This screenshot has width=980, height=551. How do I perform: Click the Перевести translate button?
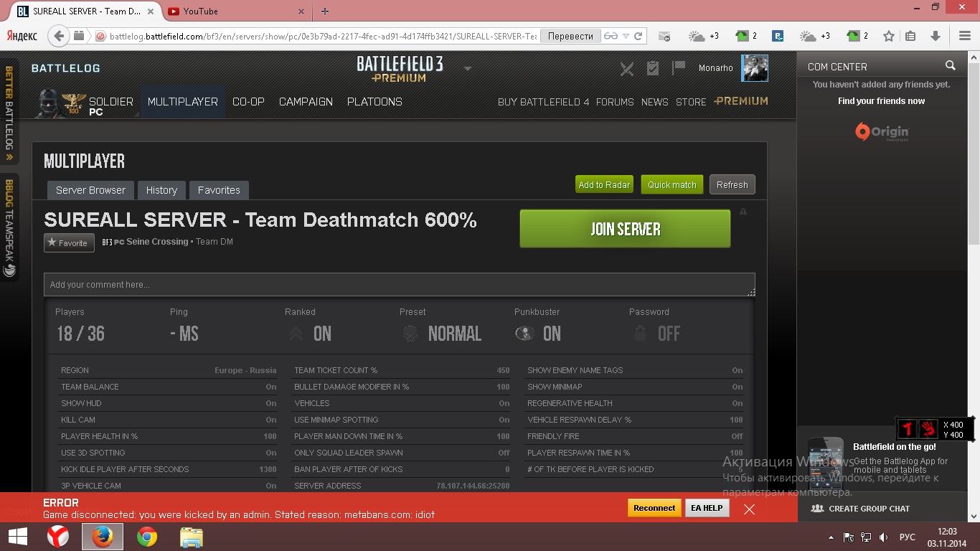(570, 36)
